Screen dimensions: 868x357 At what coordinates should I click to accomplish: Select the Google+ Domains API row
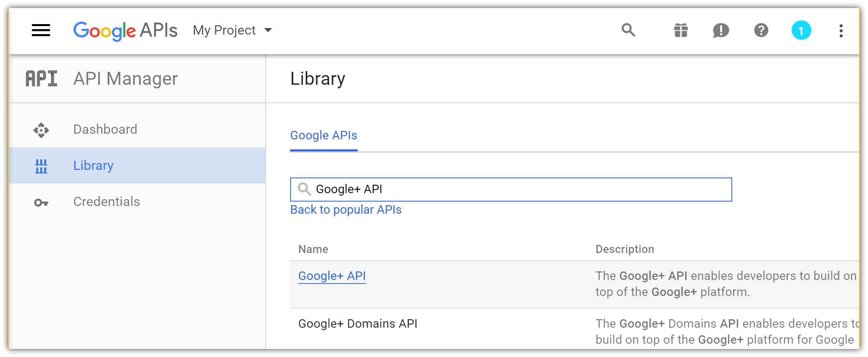click(x=575, y=329)
